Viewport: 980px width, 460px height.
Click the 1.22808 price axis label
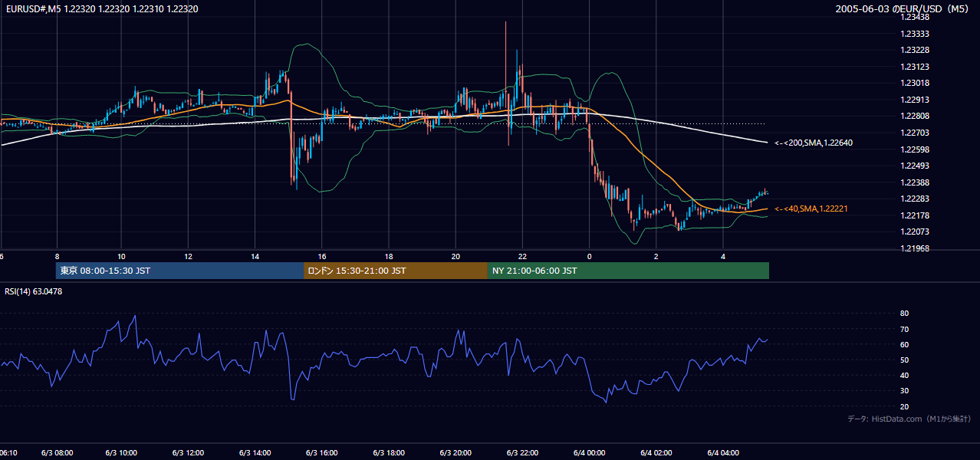(916, 117)
